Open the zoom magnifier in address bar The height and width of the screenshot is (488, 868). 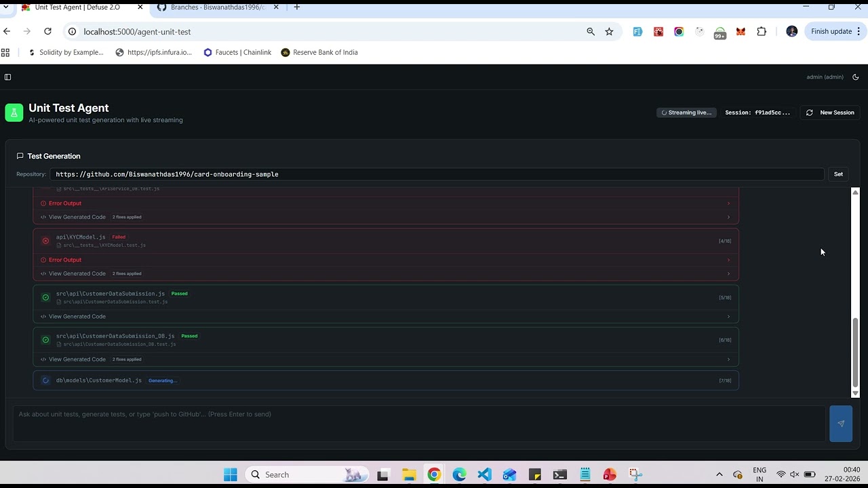point(591,31)
